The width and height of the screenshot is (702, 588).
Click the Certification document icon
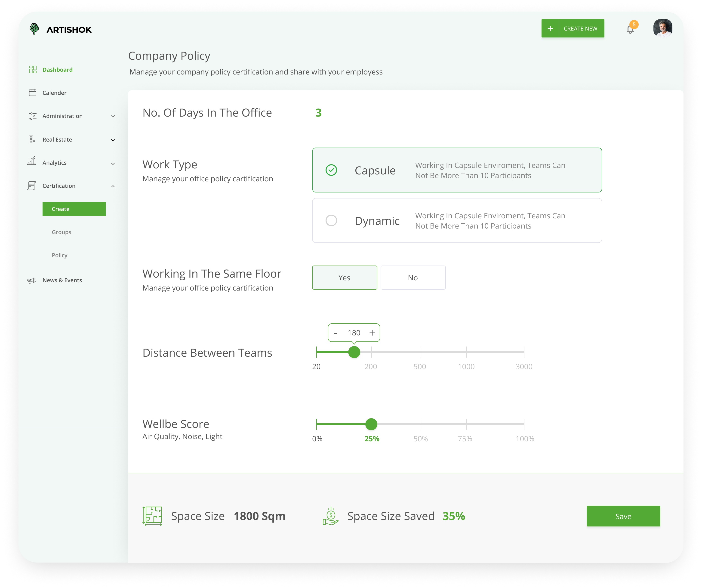tap(31, 186)
